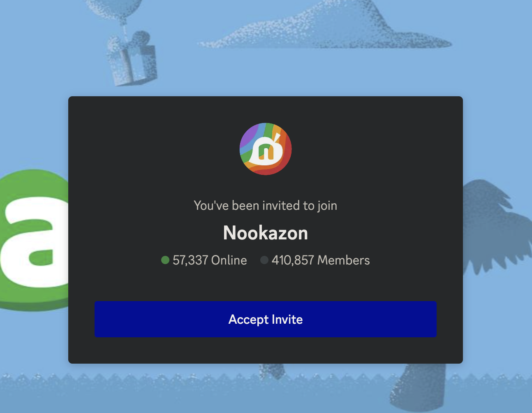The height and width of the screenshot is (413, 532).
Task: Select the Nookazon server name
Action: point(265,233)
